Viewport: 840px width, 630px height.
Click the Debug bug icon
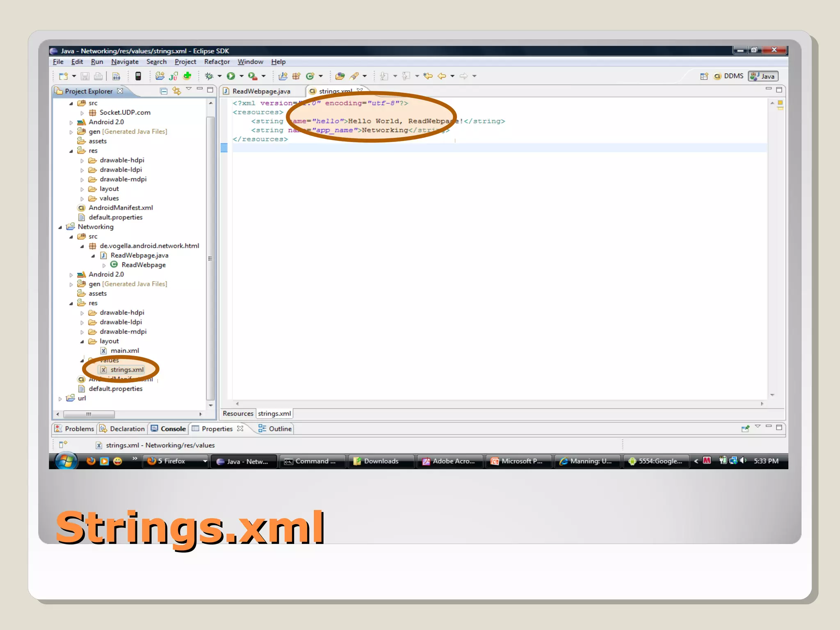[x=209, y=76]
